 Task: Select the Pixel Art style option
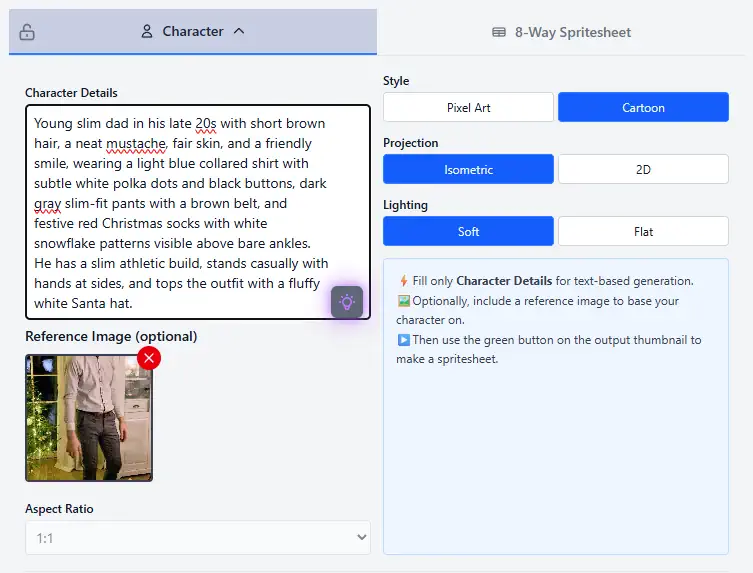pos(468,107)
